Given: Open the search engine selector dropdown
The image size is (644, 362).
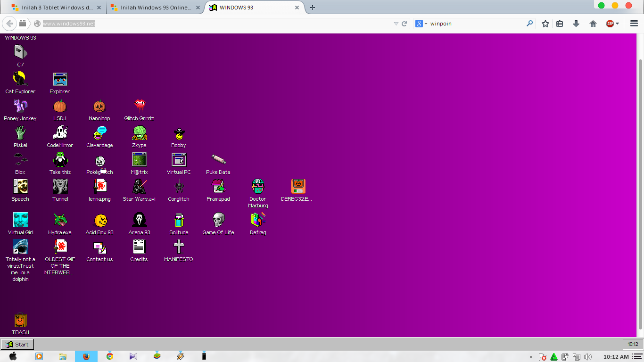Looking at the screenshot, I should tap(421, 24).
